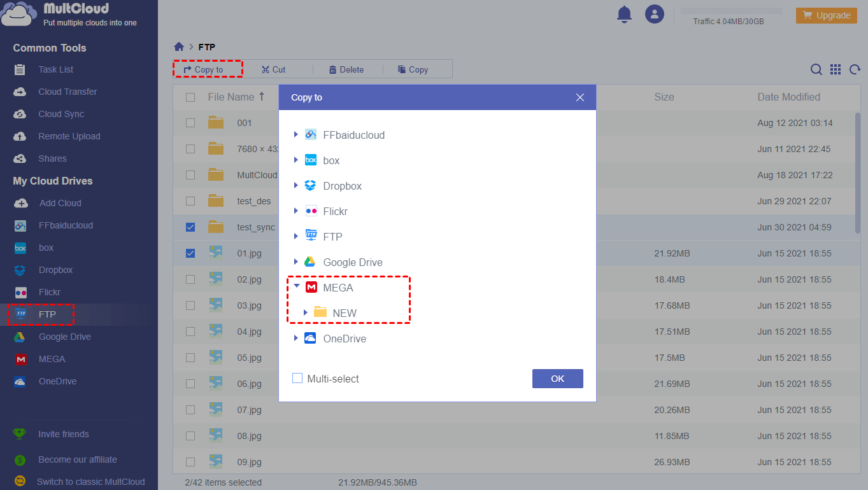Viewport: 868px width, 490px height.
Task: Click the Become our affiliate dollar icon
Action: tap(20, 459)
